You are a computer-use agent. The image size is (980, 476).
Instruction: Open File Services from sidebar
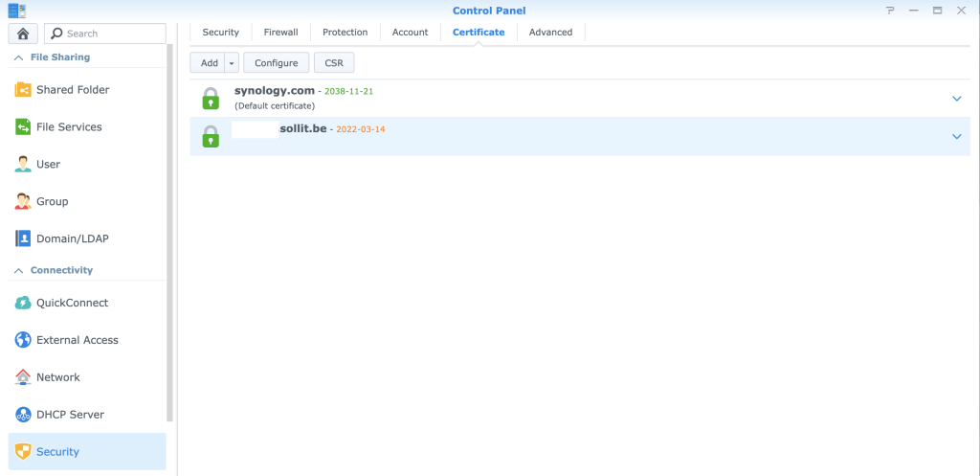point(68,127)
